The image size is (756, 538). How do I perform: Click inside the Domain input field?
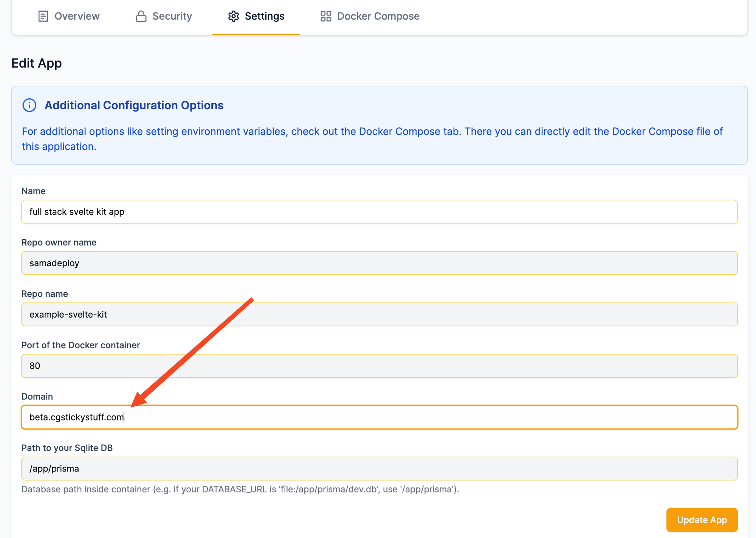click(x=379, y=417)
